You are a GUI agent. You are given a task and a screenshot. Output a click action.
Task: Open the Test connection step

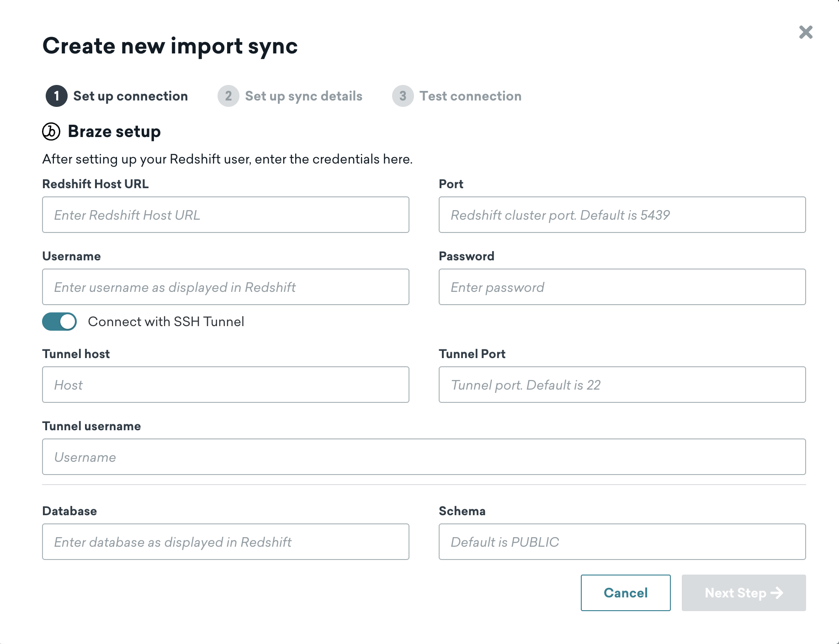coord(470,96)
